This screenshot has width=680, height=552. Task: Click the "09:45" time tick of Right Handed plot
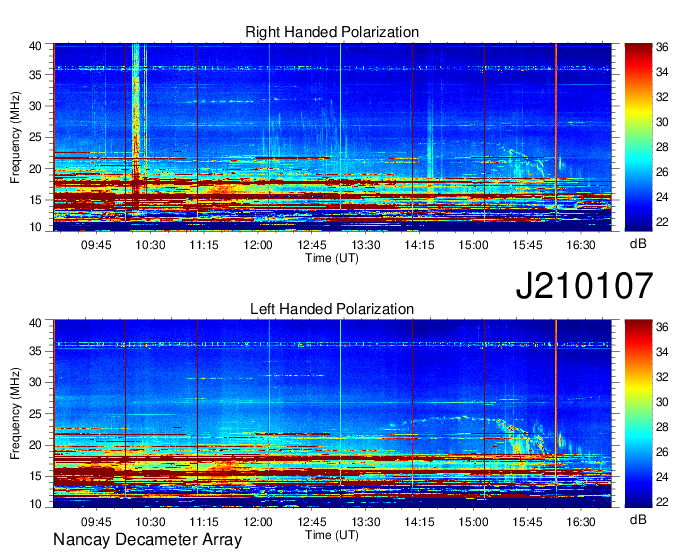[96, 245]
